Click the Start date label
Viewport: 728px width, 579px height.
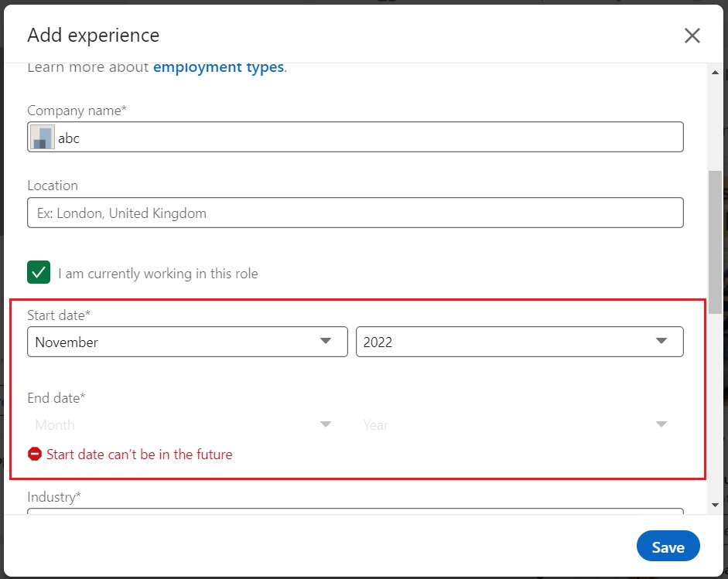pos(59,315)
